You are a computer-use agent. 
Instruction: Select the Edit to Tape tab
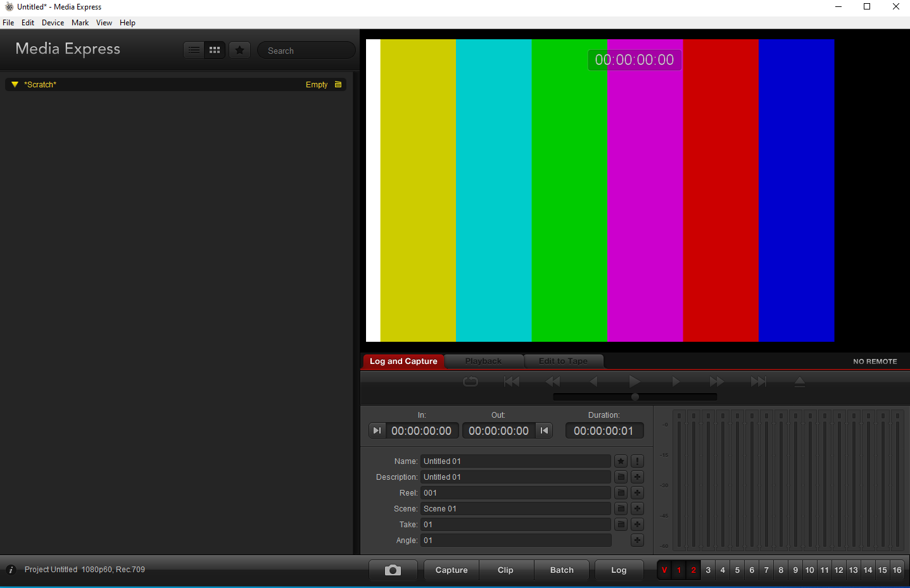coord(563,361)
